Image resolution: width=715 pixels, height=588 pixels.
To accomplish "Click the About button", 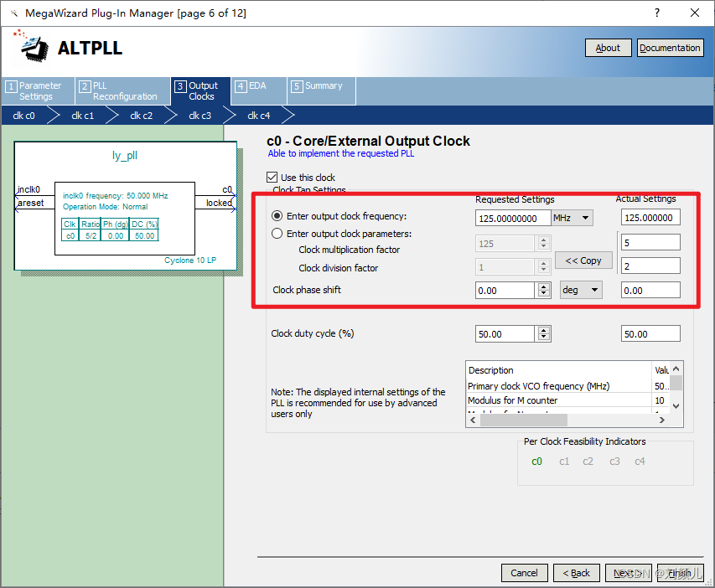I will (x=608, y=48).
